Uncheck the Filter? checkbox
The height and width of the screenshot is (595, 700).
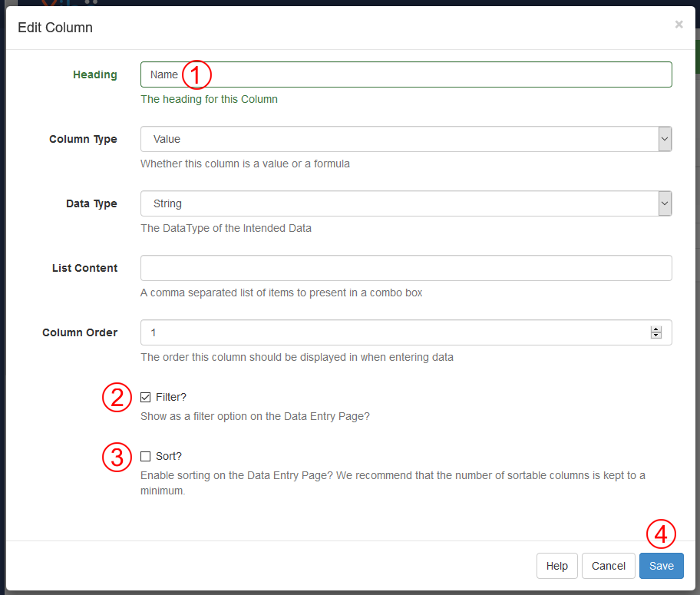146,397
